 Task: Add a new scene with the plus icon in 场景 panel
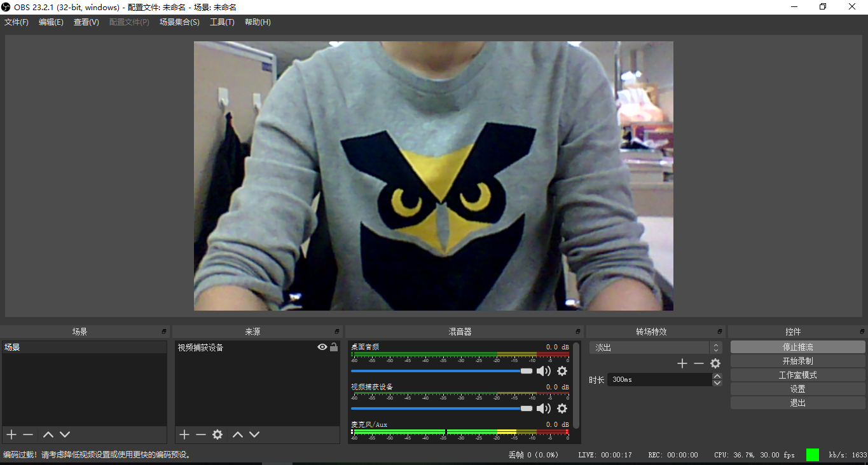click(11, 435)
